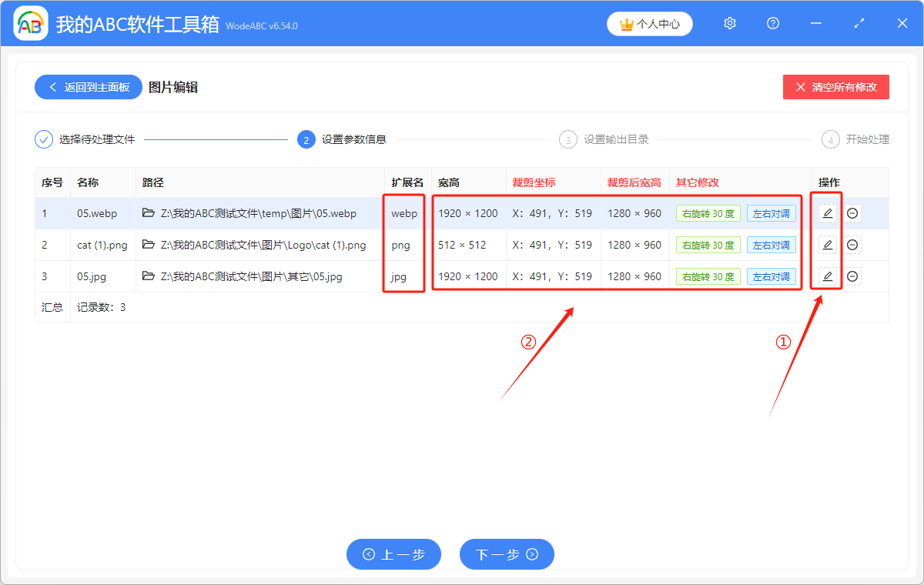
Task: Open the settings gear icon
Action: click(x=730, y=24)
